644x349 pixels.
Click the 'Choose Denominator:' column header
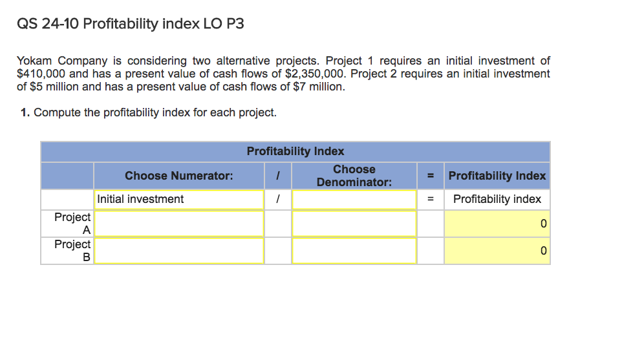[x=354, y=176]
